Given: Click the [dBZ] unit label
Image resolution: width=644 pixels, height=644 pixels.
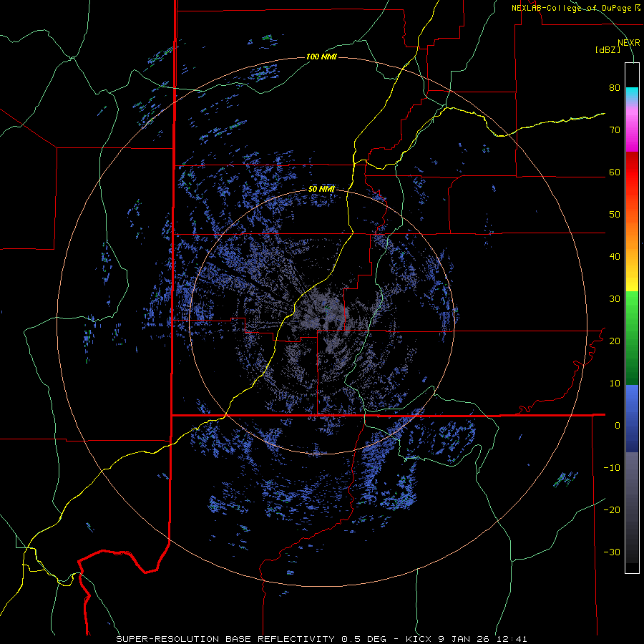Looking at the screenshot, I should point(608,49).
